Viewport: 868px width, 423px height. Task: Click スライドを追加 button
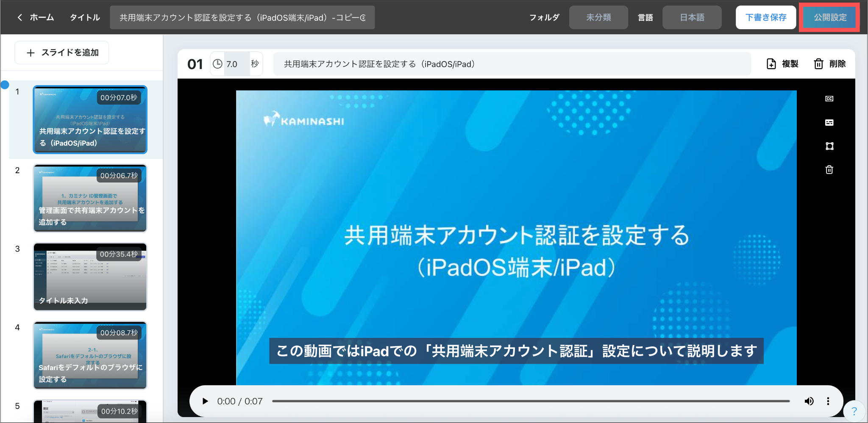[62, 53]
